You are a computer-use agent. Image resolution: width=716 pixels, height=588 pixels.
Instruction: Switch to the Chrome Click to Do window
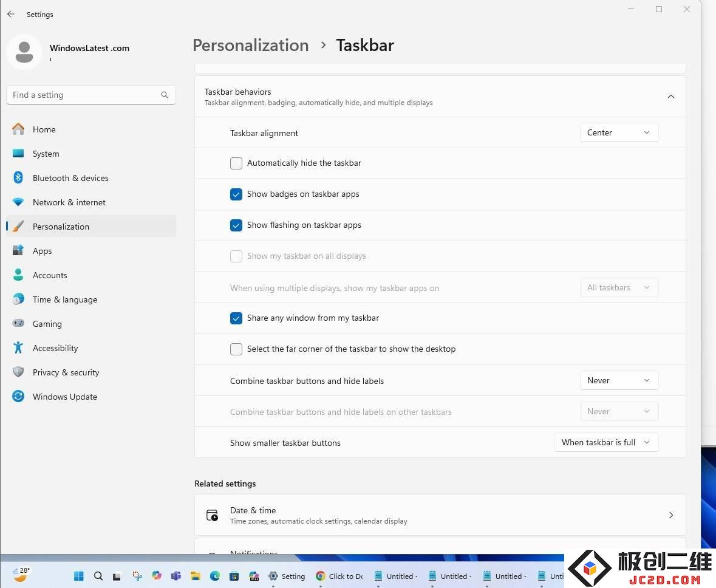click(x=339, y=576)
